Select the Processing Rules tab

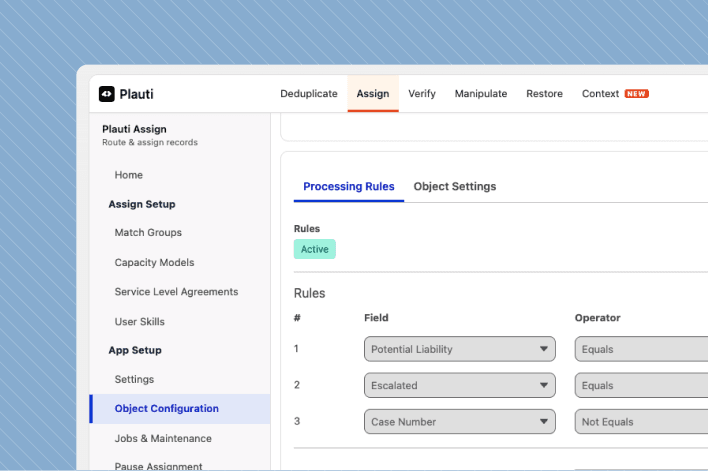[x=349, y=187]
